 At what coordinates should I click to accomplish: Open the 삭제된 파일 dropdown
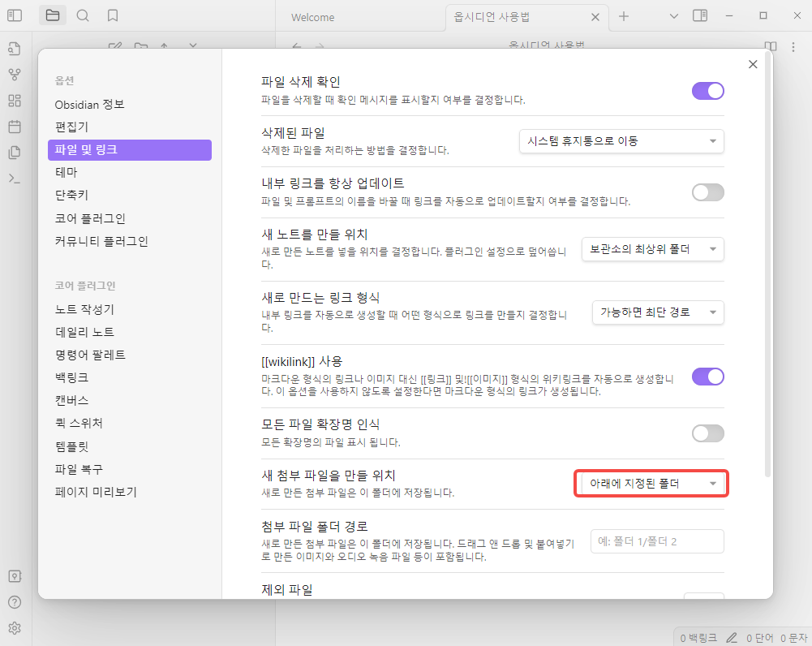[621, 140]
